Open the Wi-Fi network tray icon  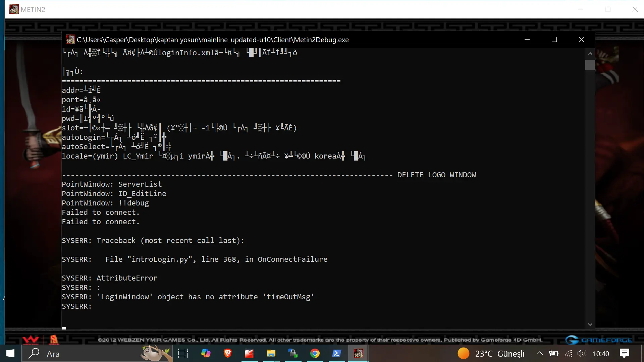click(x=569, y=354)
